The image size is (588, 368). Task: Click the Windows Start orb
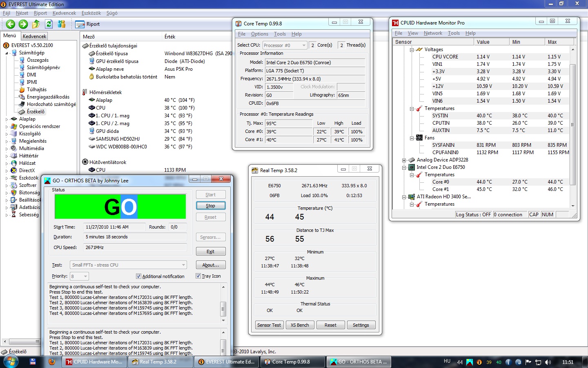(x=10, y=362)
